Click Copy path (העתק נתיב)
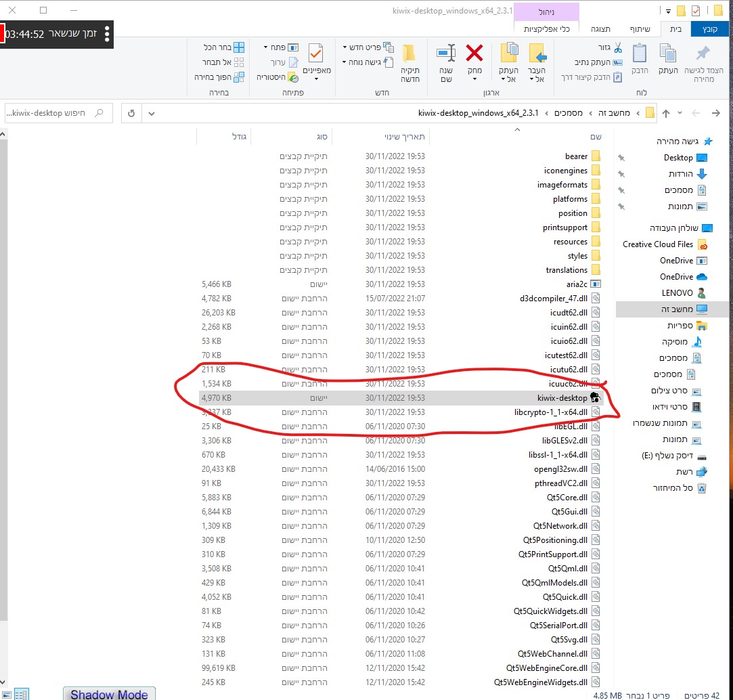The image size is (733, 700). click(x=598, y=62)
